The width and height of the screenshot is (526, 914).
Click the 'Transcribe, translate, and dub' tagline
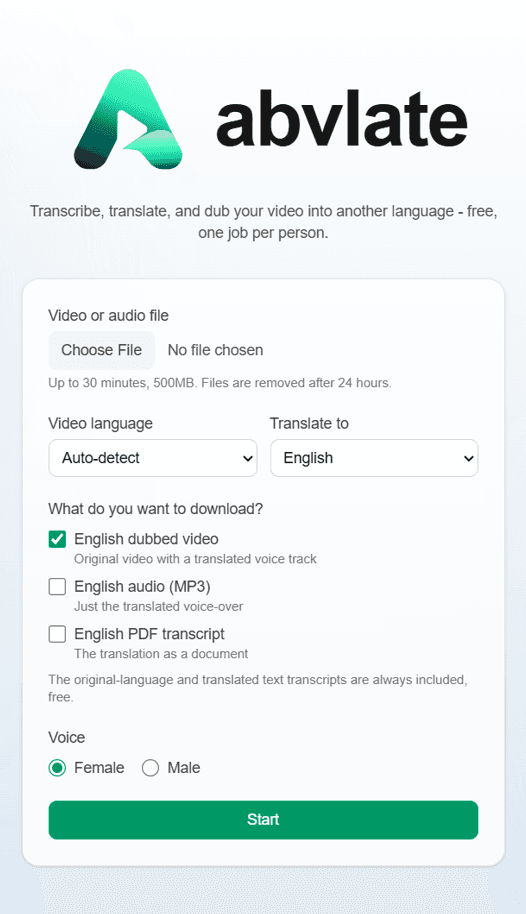pos(263,222)
